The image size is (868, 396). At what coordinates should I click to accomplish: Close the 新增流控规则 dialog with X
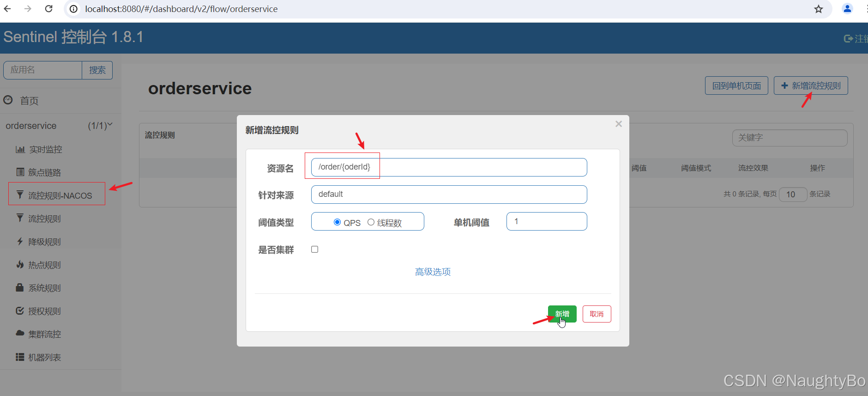click(619, 124)
